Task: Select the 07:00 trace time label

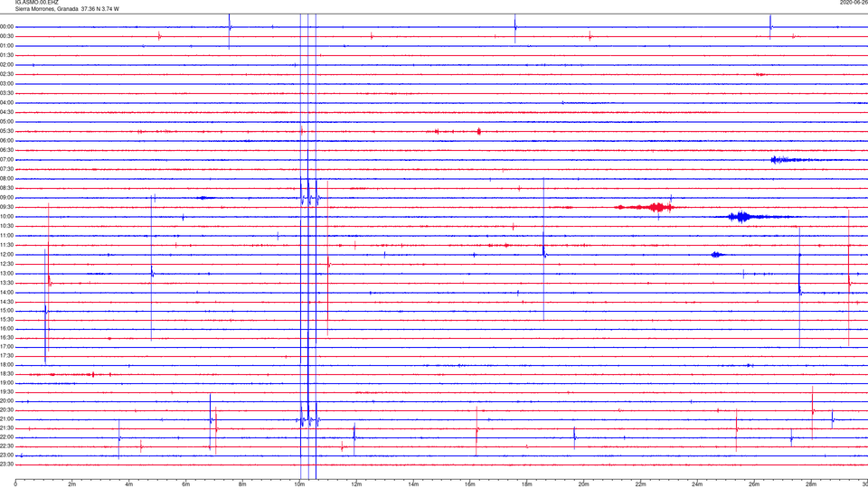Action: pos(7,159)
